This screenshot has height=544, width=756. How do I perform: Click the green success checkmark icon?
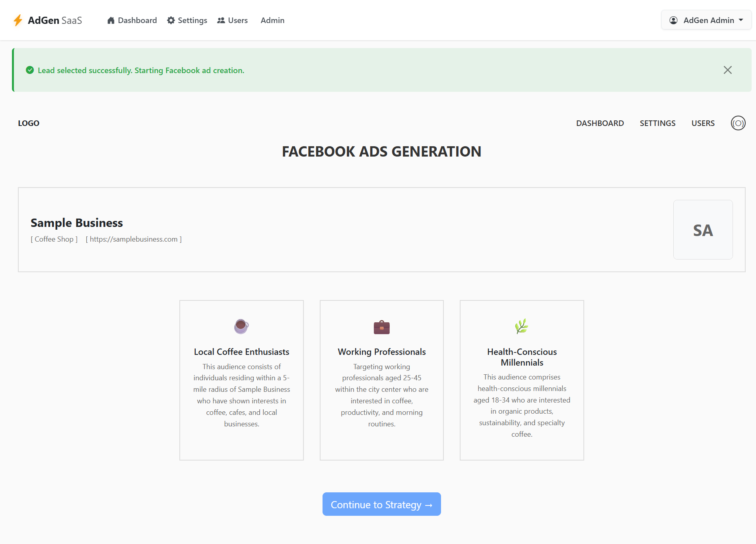pyautogui.click(x=30, y=70)
